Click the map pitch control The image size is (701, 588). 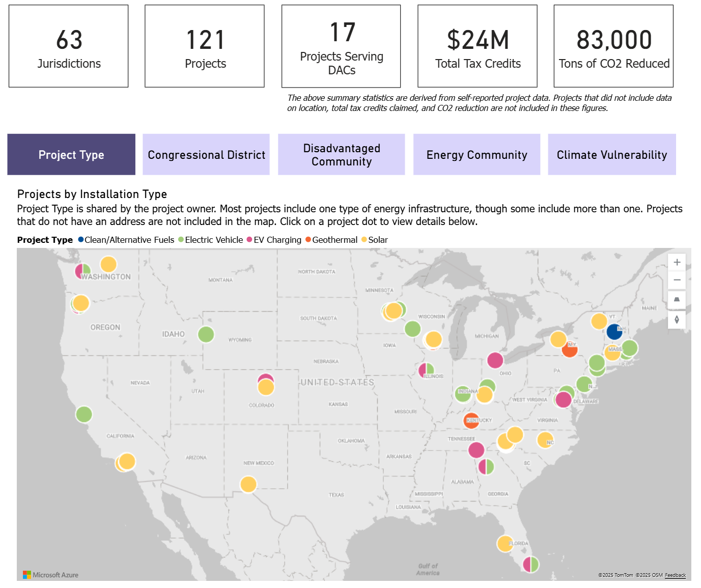pos(677,300)
